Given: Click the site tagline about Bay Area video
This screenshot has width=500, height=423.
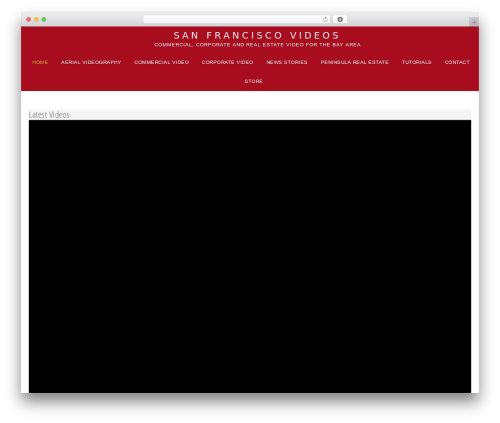Looking at the screenshot, I should (257, 45).
